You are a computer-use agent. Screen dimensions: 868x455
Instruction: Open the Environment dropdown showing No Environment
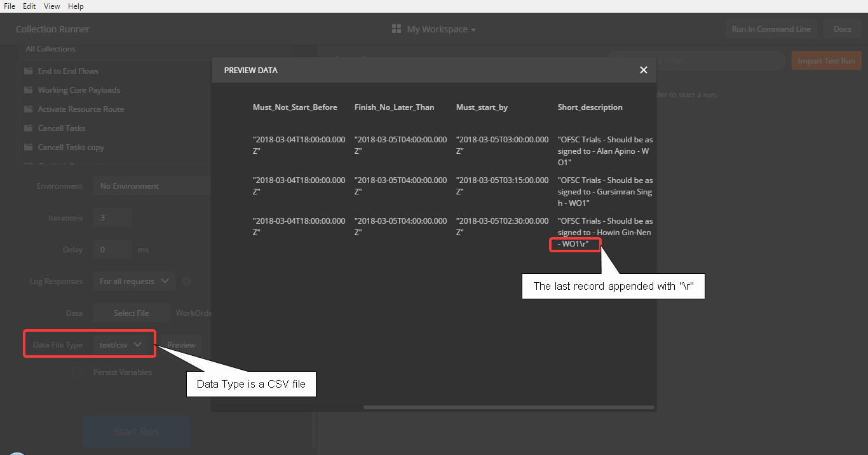tap(151, 186)
